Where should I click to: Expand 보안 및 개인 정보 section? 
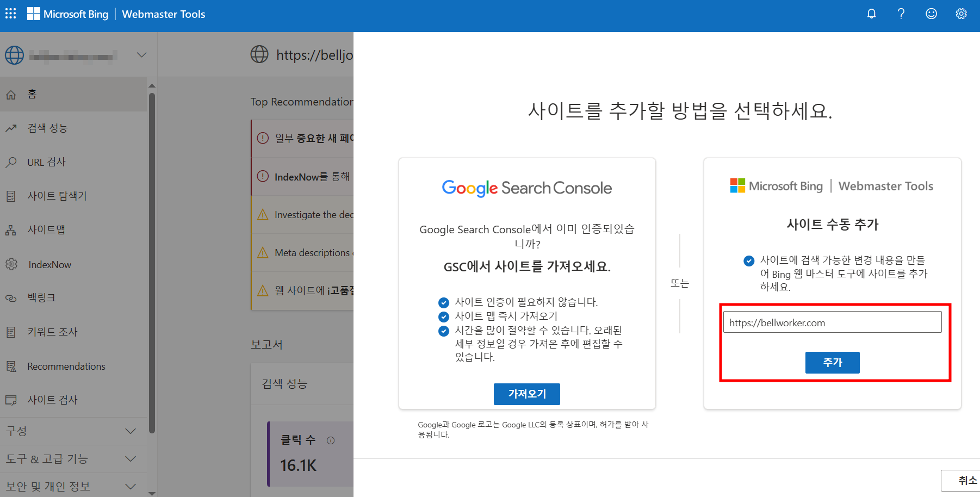[73, 486]
